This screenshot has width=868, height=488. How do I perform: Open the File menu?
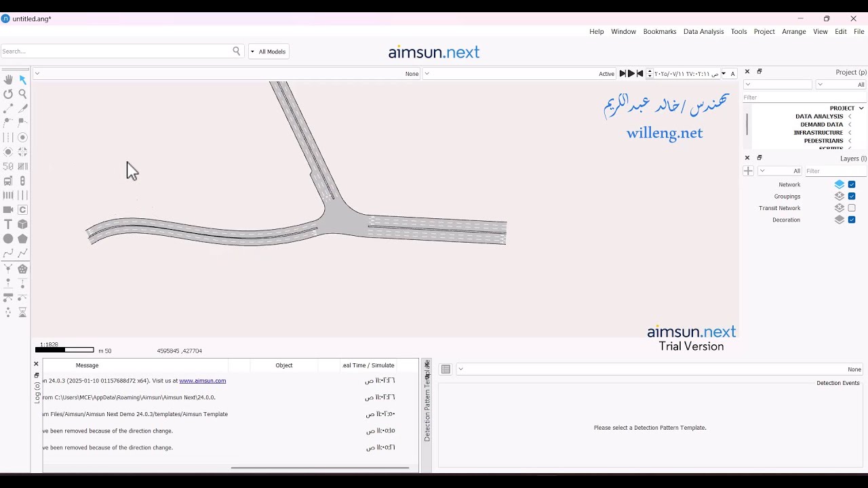(859, 32)
